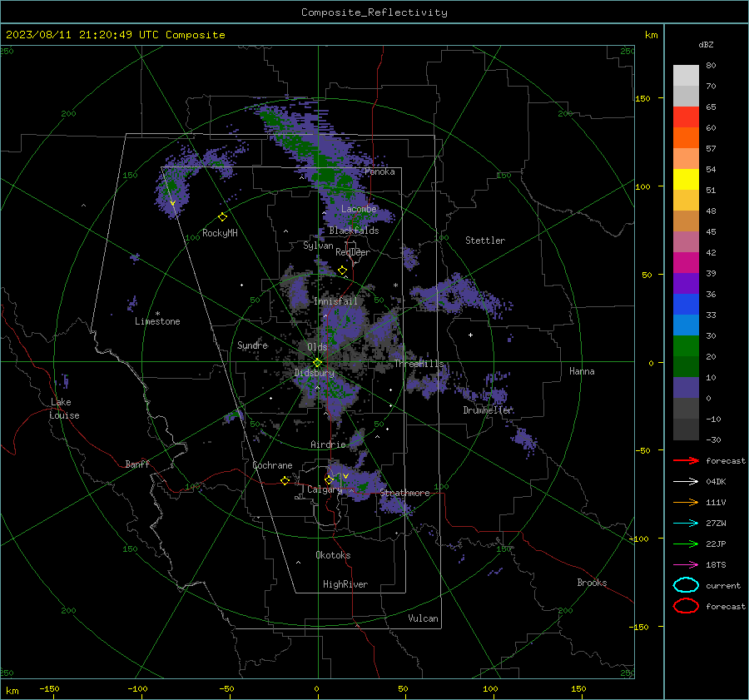This screenshot has height=700, width=749.
Task: Click the Stettler city label
Action: click(x=485, y=241)
